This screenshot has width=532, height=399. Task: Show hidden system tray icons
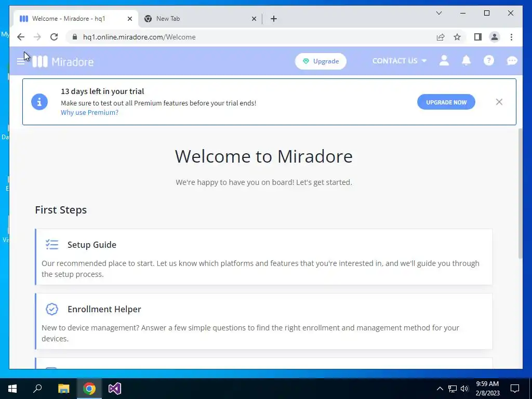440,389
